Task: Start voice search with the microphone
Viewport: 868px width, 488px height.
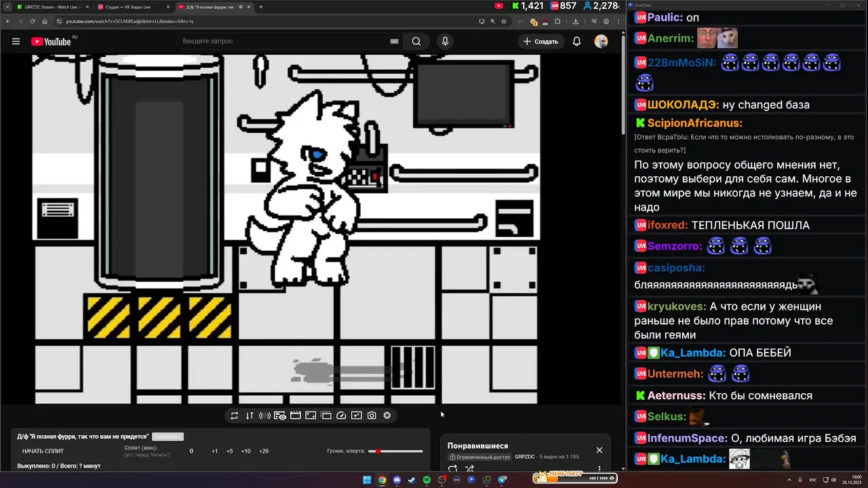Action: [x=445, y=41]
